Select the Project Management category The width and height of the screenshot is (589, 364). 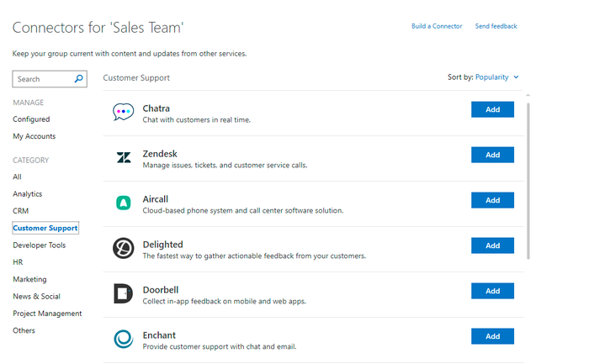(x=47, y=314)
